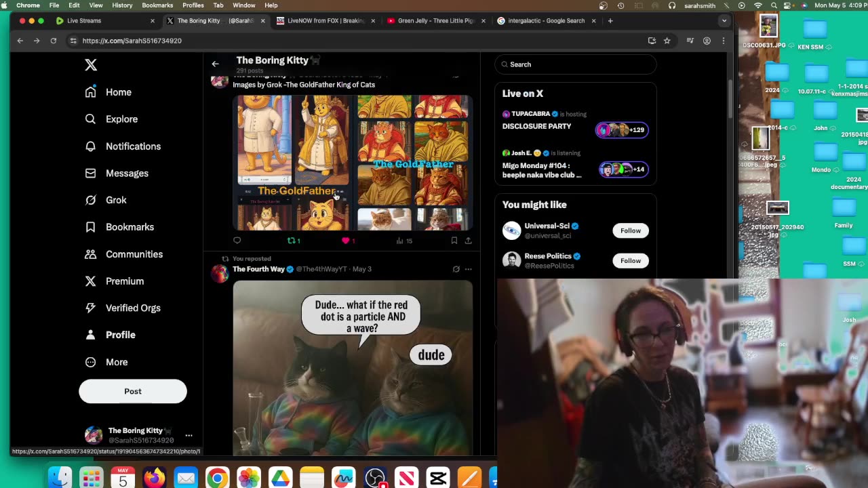Open Firefox from the Dock
The image size is (868, 488).
154,478
